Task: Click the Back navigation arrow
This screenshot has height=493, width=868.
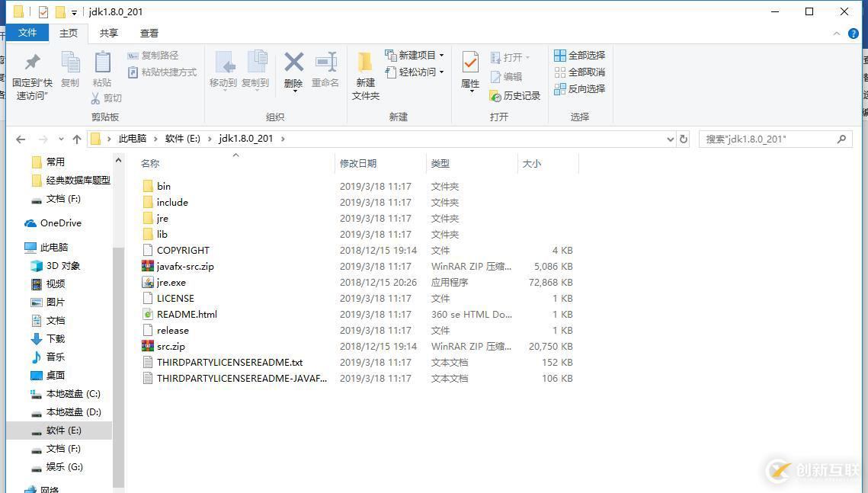Action: click(x=21, y=139)
